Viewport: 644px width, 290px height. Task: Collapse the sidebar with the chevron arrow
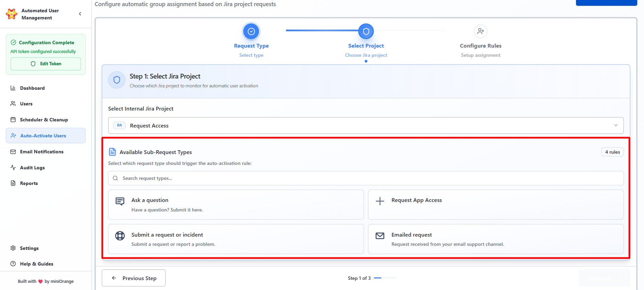coord(80,14)
